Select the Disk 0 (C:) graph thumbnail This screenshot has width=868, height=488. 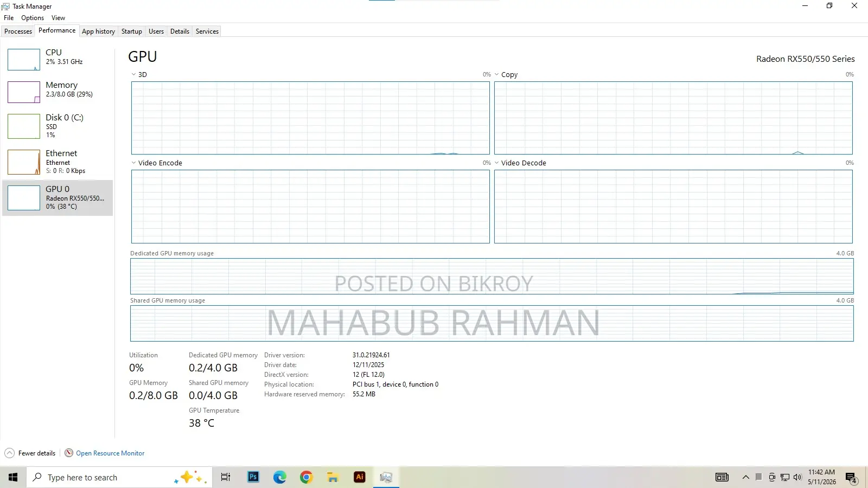24,126
